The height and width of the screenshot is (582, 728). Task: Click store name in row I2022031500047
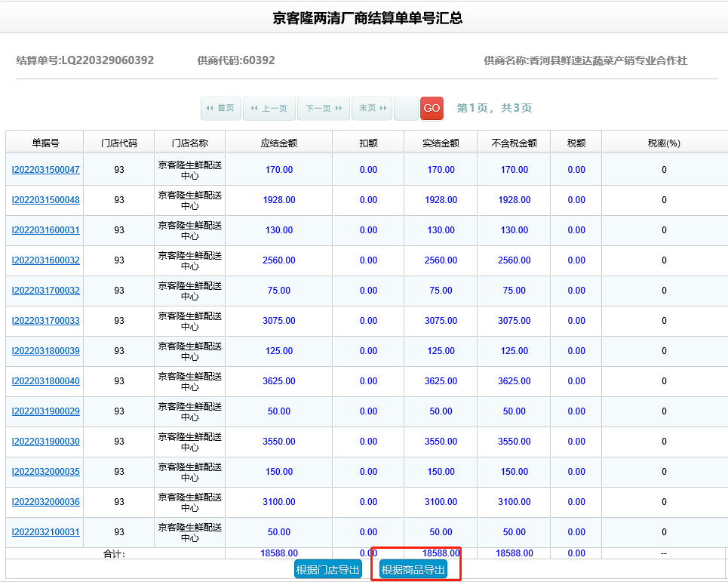[190, 170]
